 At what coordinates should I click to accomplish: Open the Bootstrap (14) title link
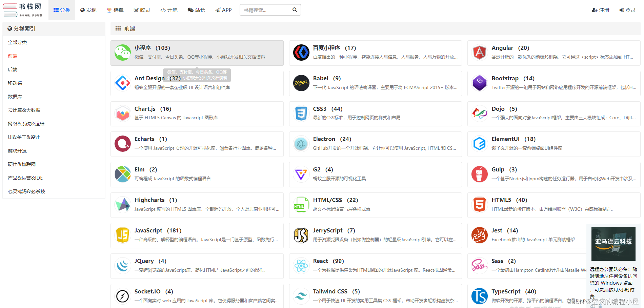[513, 78]
